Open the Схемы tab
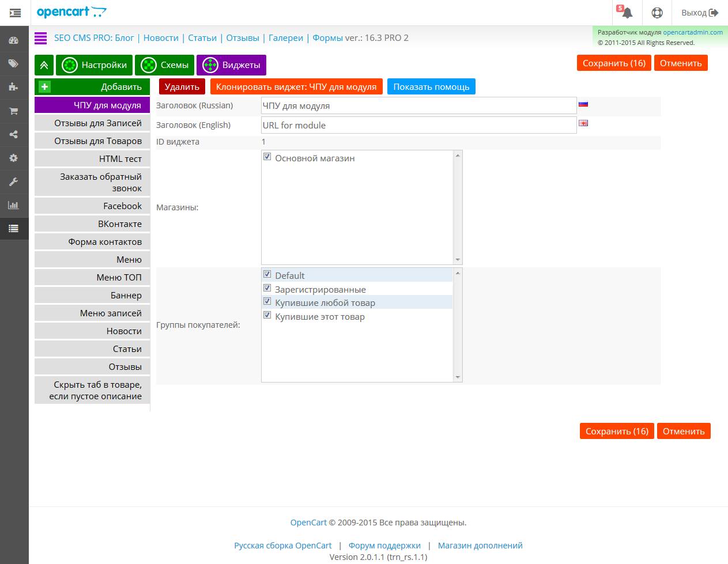 tap(165, 65)
